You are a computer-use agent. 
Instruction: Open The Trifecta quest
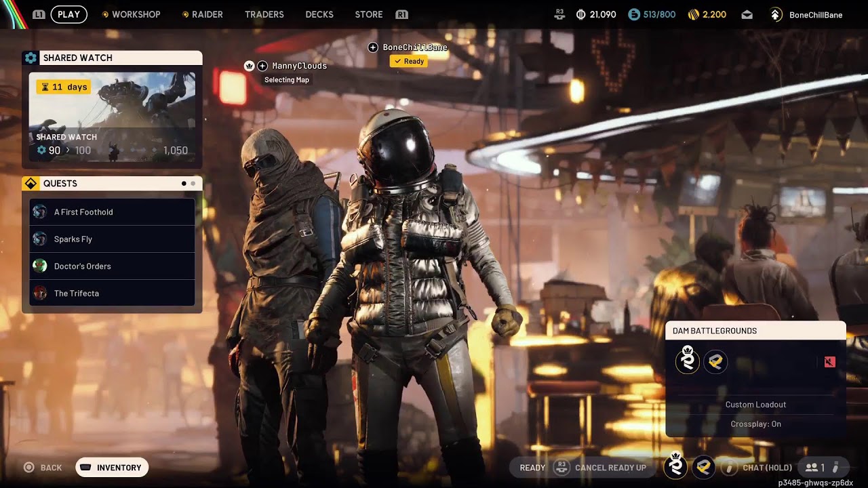click(113, 293)
